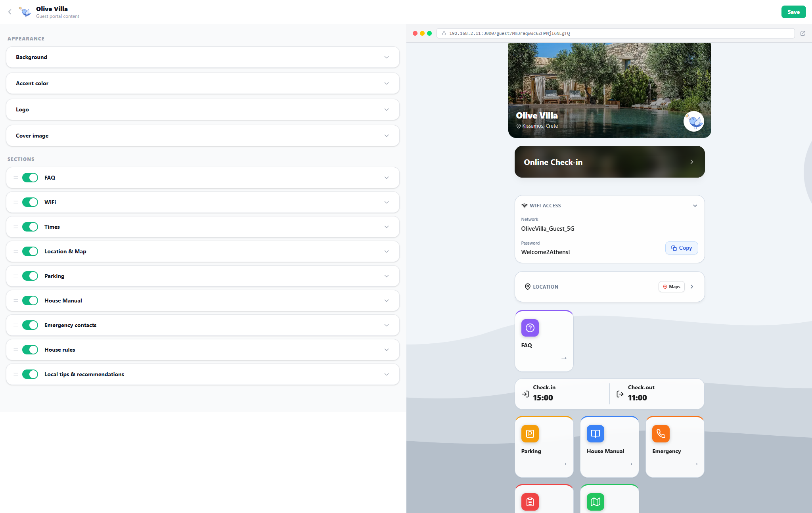
Task: Click the blue House Manual book icon
Action: (x=596, y=434)
